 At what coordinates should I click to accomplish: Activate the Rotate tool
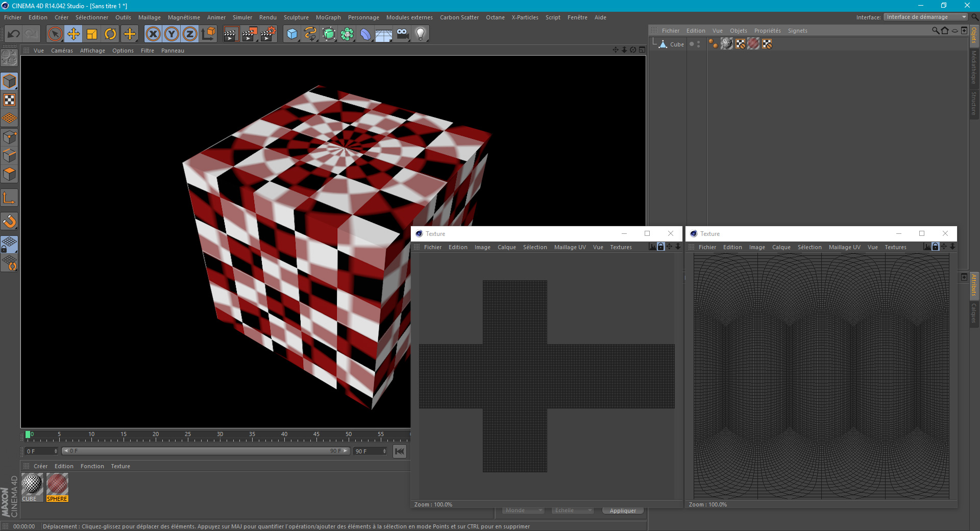tap(110, 34)
